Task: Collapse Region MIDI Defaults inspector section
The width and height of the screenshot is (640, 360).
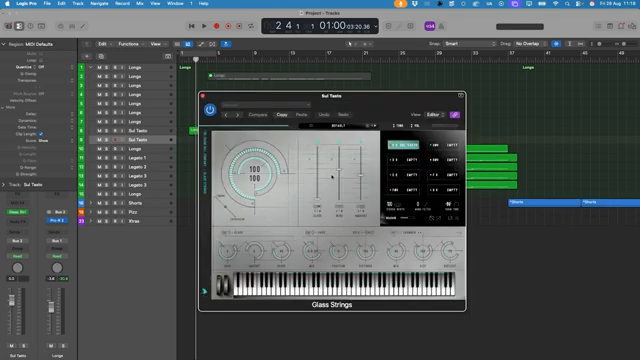Action: point(4,44)
